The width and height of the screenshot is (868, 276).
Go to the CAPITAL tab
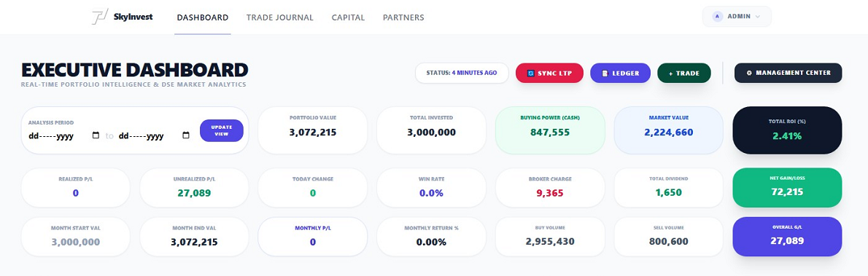pyautogui.click(x=348, y=17)
